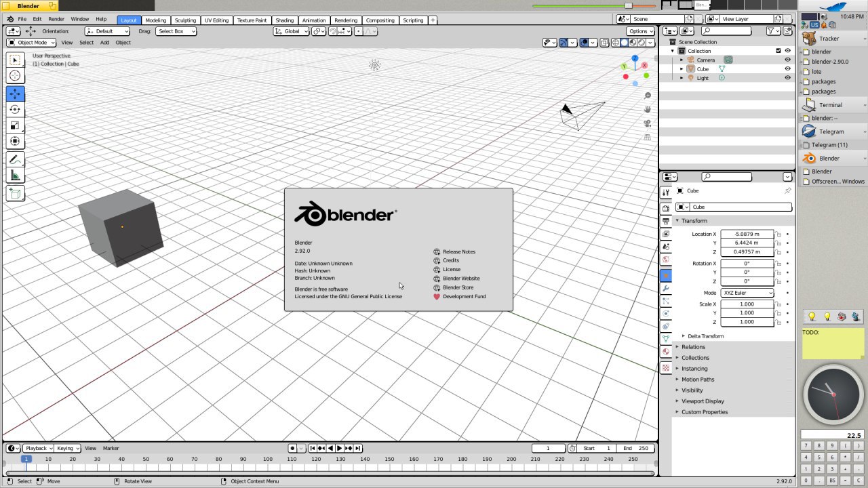868x488 pixels.
Task: Open the Output properties tab
Action: pyautogui.click(x=666, y=221)
